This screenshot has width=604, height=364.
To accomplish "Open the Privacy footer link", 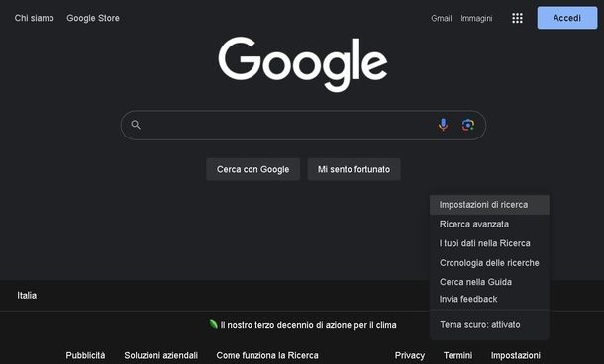I will (410, 355).
